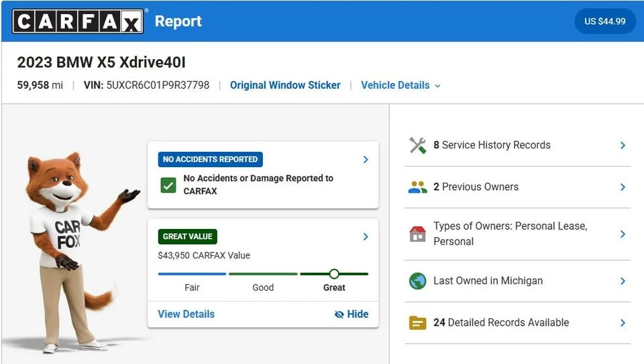This screenshot has height=364, width=644.
Task: Expand the Vehicle Details dropdown
Action: click(400, 85)
